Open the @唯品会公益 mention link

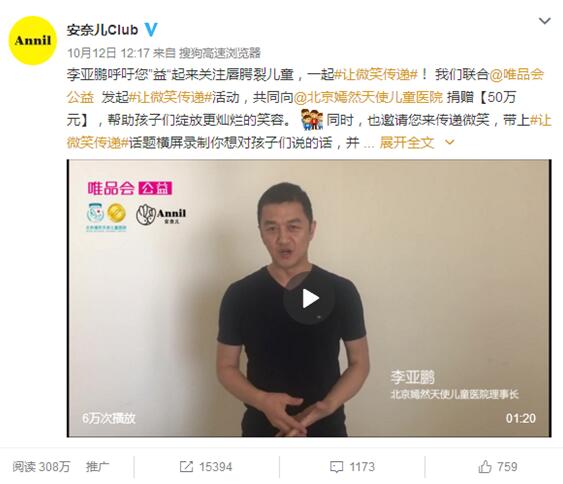pos(517,74)
